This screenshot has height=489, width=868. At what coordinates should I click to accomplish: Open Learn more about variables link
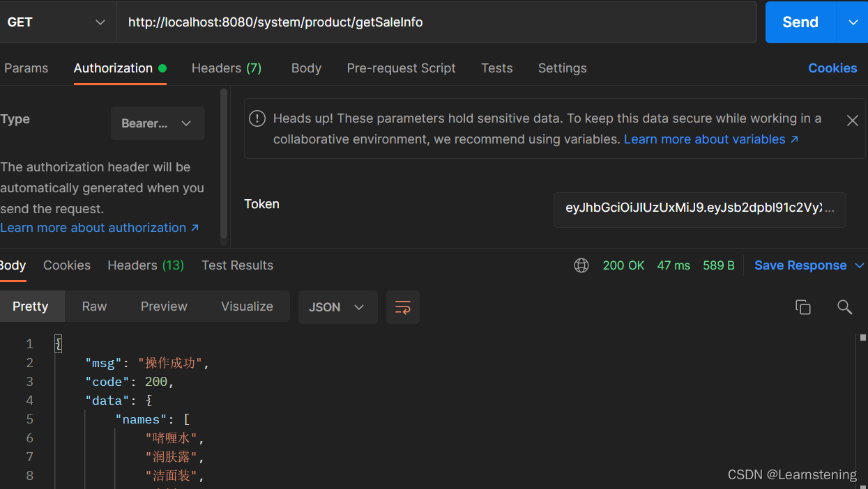[711, 139]
